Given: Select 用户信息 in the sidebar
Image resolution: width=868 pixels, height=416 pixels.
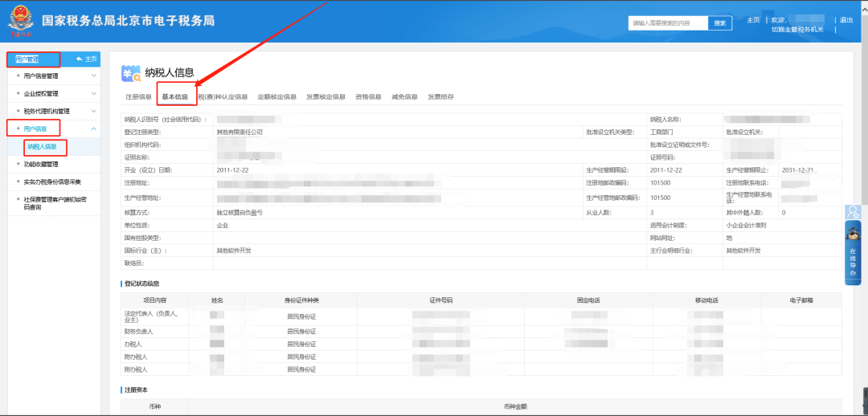Looking at the screenshot, I should (x=35, y=128).
